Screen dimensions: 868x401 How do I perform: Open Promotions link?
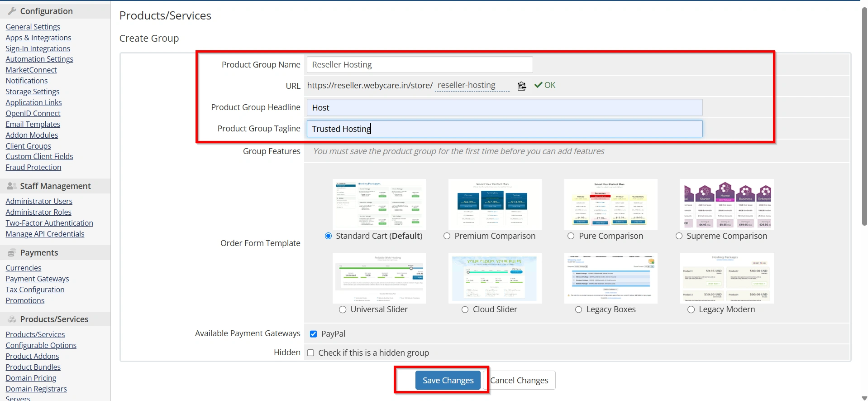tap(25, 300)
